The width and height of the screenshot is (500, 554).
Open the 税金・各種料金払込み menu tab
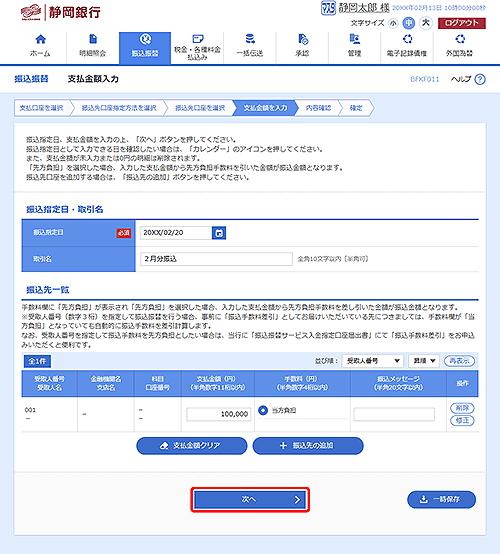tap(197, 48)
